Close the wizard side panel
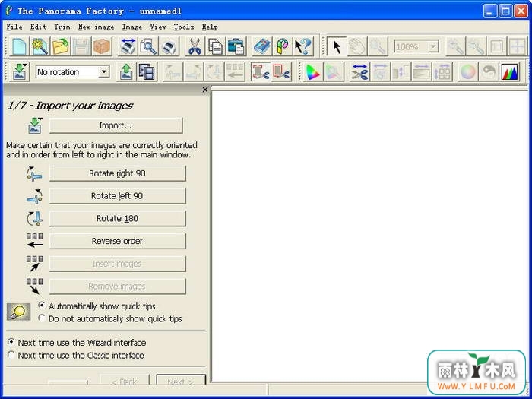 click(x=205, y=90)
